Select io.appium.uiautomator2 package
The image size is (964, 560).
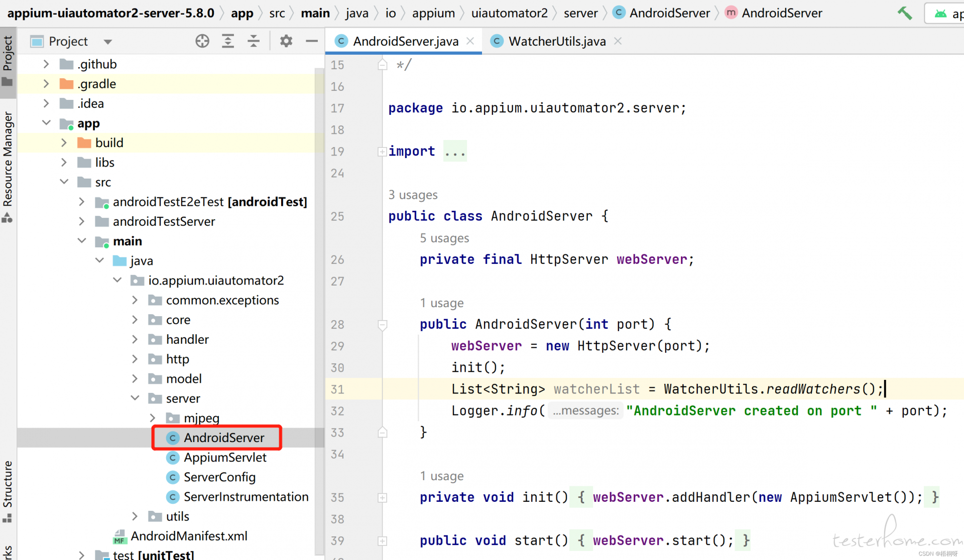pyautogui.click(x=216, y=281)
